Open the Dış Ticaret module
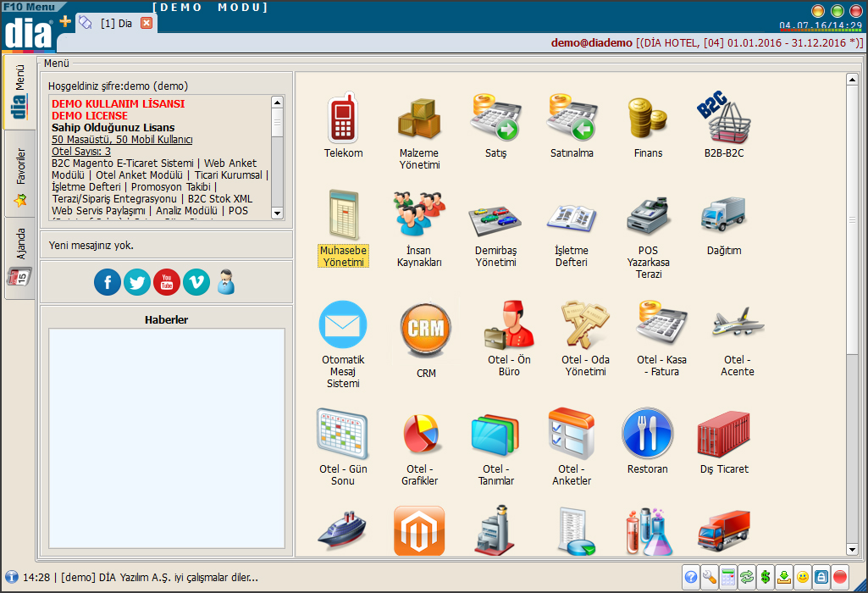The width and height of the screenshot is (868, 593). click(x=724, y=442)
